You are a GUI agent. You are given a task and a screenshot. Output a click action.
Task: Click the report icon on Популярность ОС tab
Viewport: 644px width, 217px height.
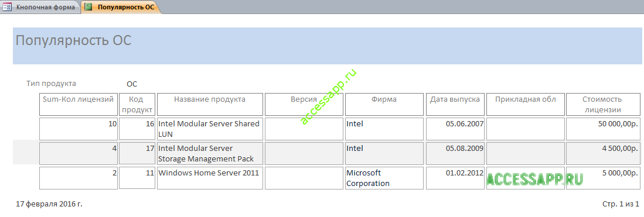pyautogui.click(x=88, y=7)
